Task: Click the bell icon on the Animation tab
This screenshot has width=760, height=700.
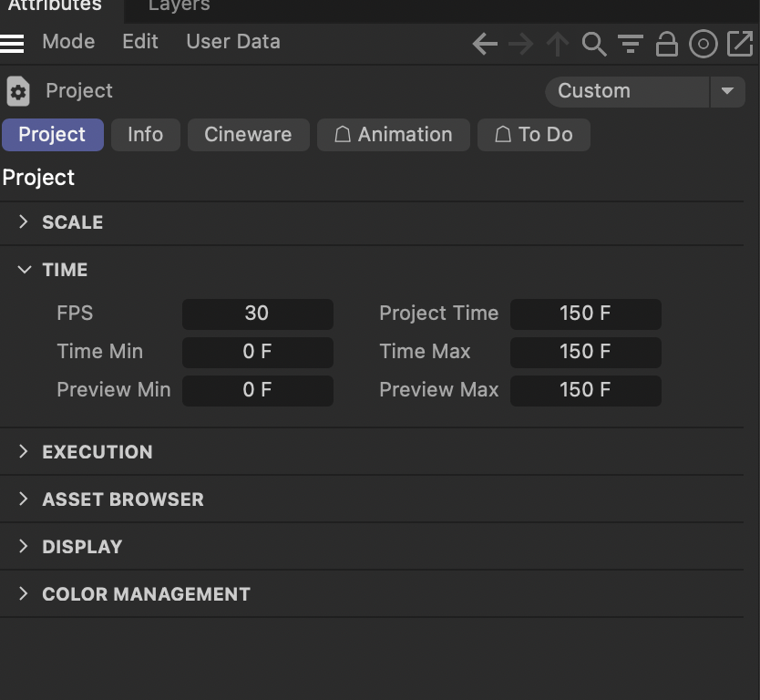Action: 343,134
